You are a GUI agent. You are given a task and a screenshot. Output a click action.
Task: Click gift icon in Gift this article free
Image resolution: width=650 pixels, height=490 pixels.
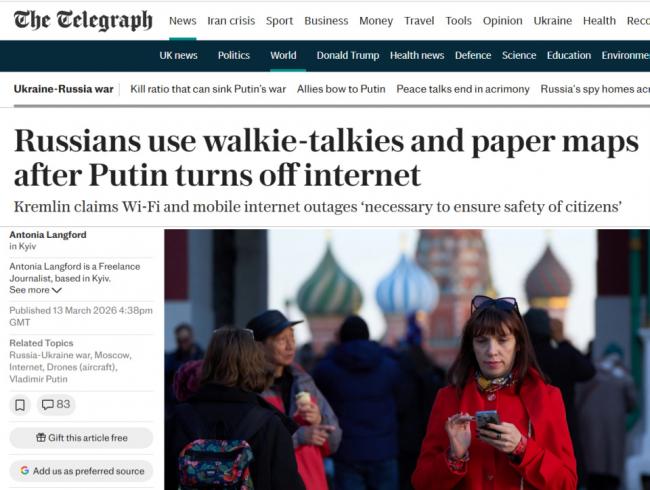coord(41,437)
